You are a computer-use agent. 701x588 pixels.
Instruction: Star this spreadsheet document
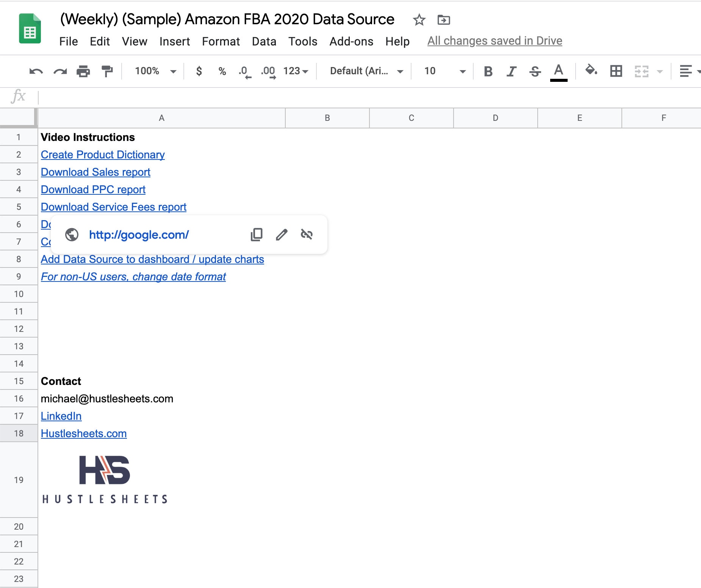click(419, 20)
